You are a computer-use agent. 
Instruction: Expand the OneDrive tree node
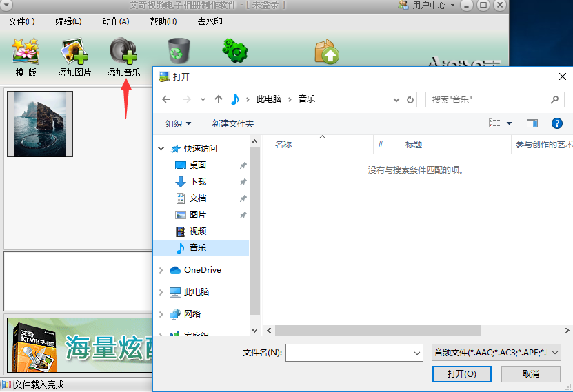[161, 270]
